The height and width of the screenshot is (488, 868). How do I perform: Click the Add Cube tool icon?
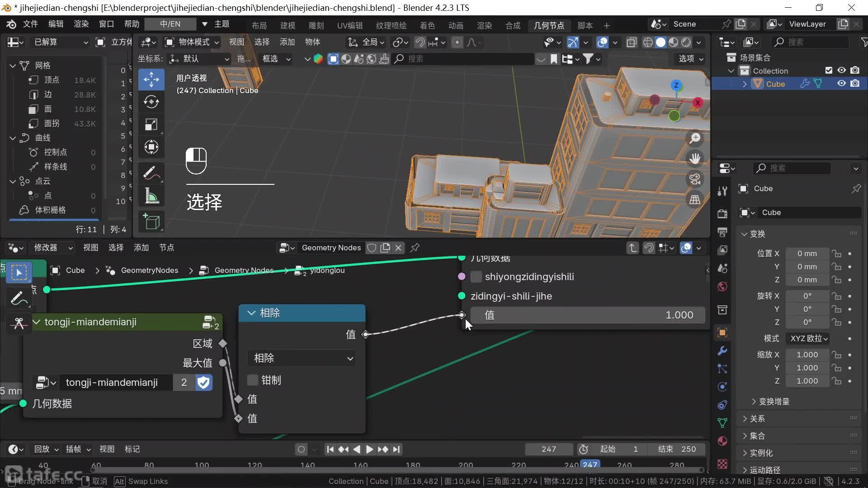point(151,222)
